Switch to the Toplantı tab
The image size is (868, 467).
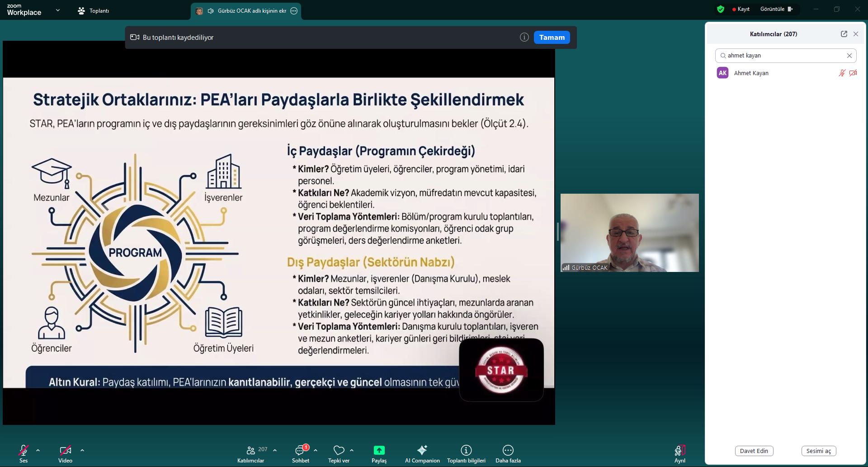click(94, 10)
